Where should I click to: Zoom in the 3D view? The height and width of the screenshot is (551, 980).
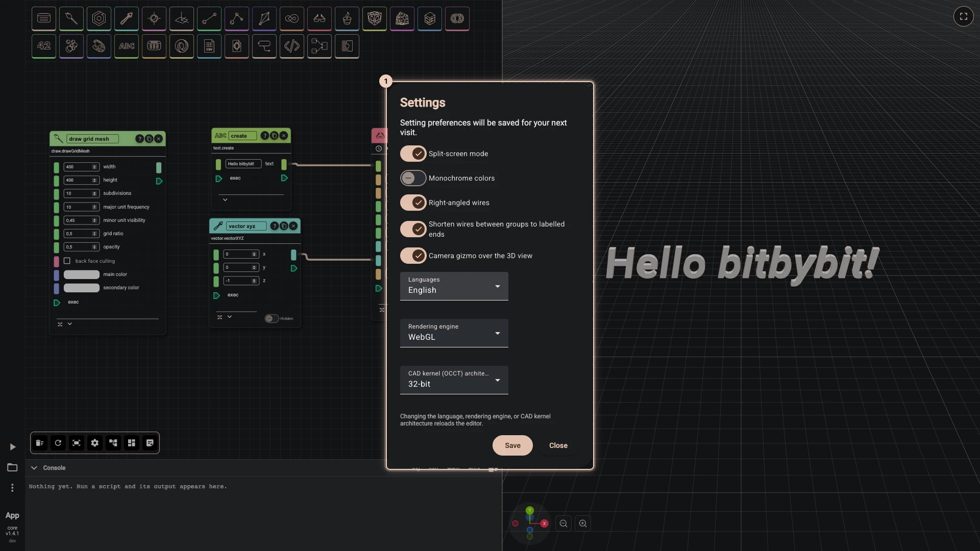click(x=583, y=523)
